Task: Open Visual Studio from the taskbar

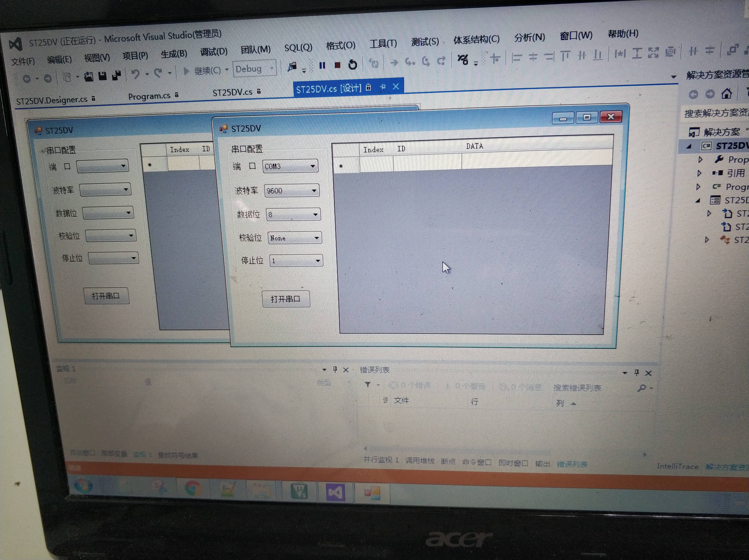Action: (335, 492)
